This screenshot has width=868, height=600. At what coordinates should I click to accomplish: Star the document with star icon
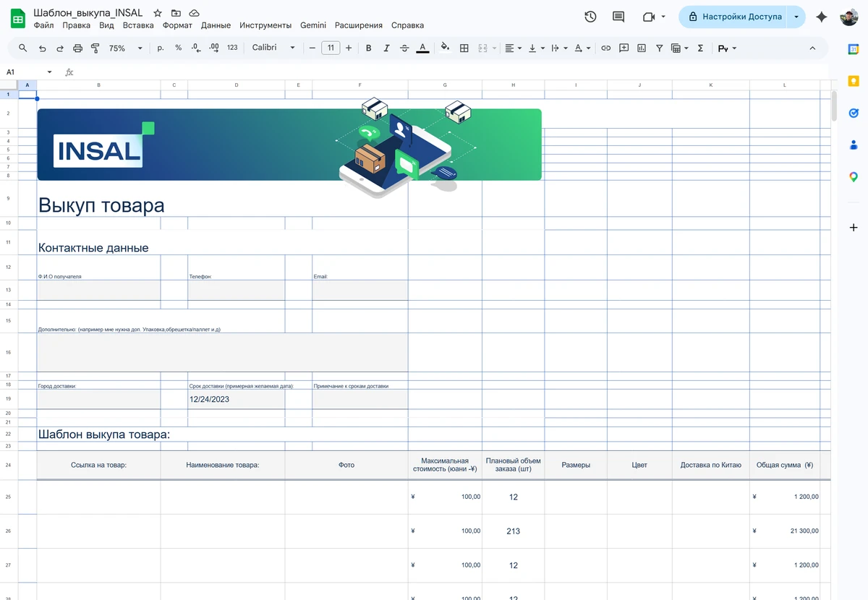click(158, 13)
